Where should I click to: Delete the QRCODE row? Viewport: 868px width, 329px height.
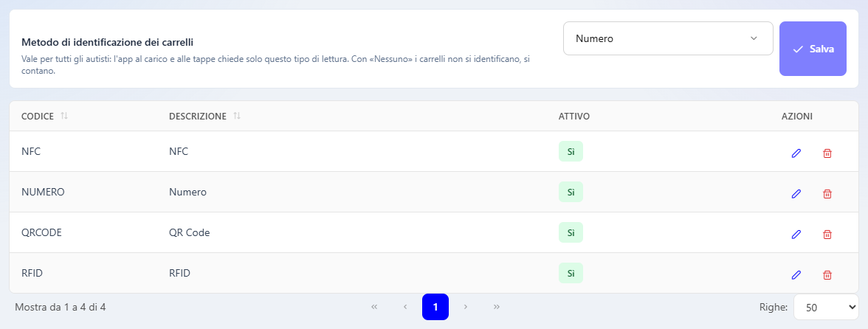pos(827,235)
